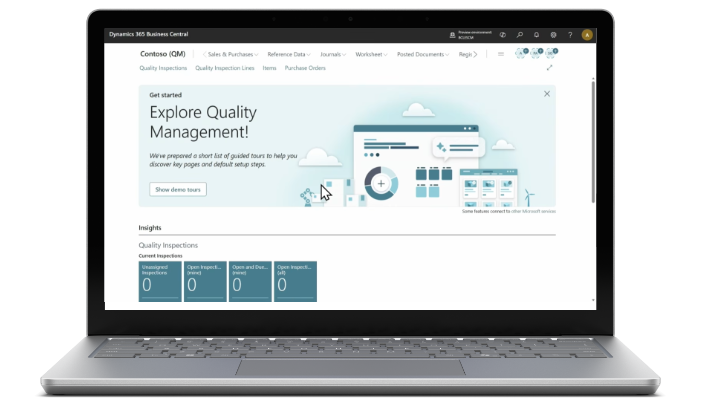The height and width of the screenshot is (405, 720).
Task: Open the Journals dropdown menu
Action: 333,54
